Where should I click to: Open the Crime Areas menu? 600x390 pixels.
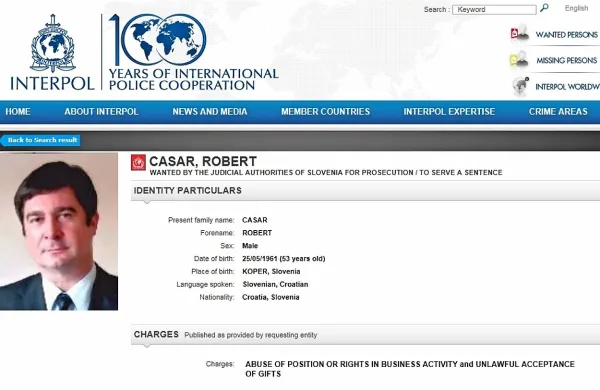558,112
